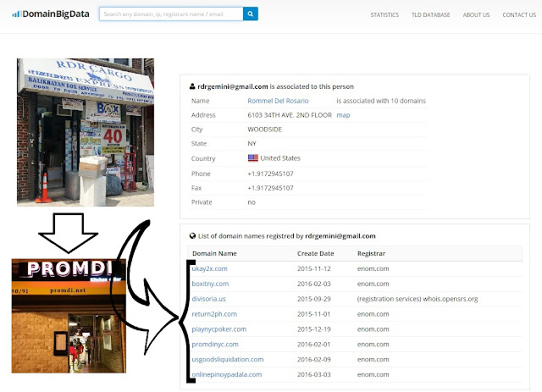
Task: Select the +1.9172945107 value in the Fax row
Action: click(270, 188)
